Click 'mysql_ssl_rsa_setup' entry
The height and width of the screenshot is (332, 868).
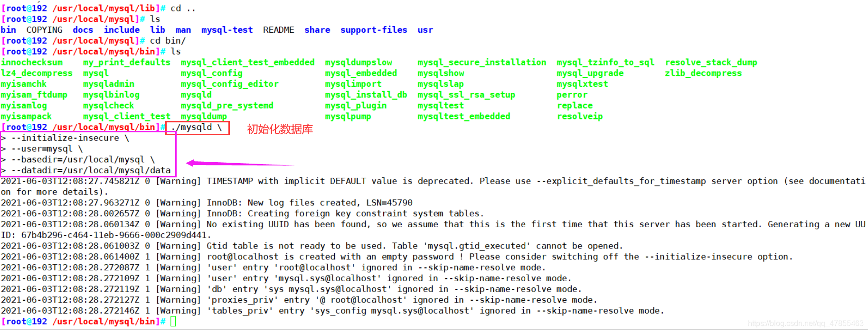[x=466, y=95]
